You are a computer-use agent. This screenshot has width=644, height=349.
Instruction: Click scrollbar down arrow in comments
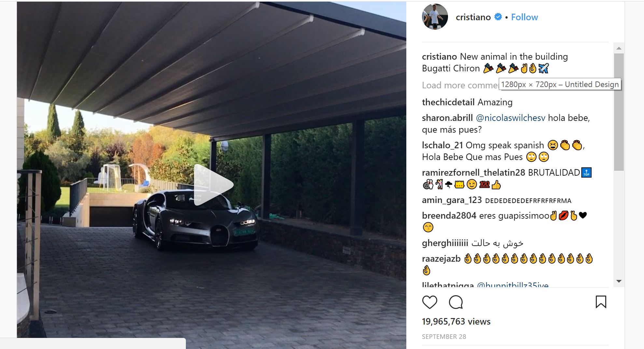pos(619,281)
